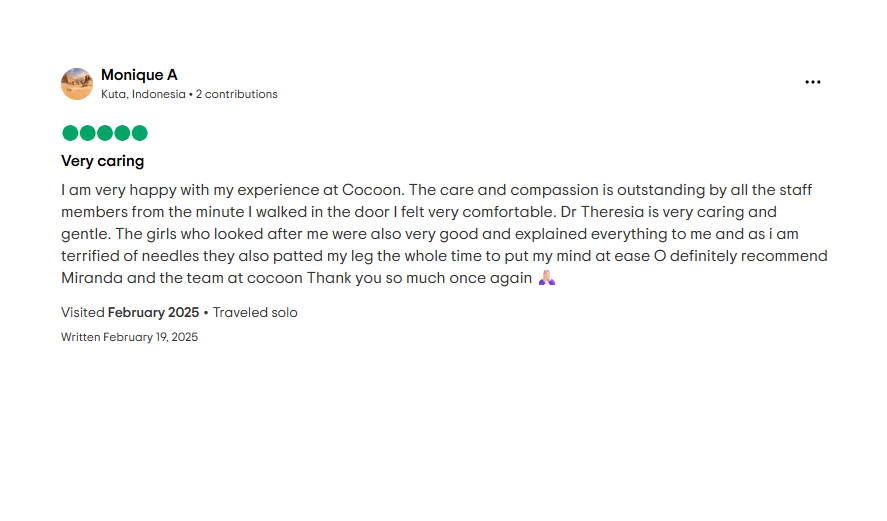Click the third green rating bubble
This screenshot has height=521, width=887.
coord(105,133)
